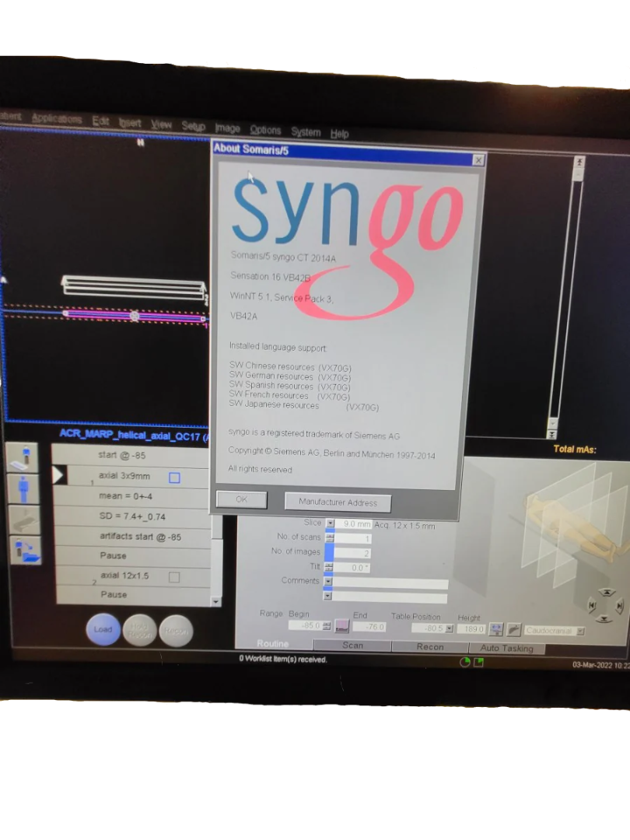
Task: Click the Comments text field
Action: [x=390, y=583]
